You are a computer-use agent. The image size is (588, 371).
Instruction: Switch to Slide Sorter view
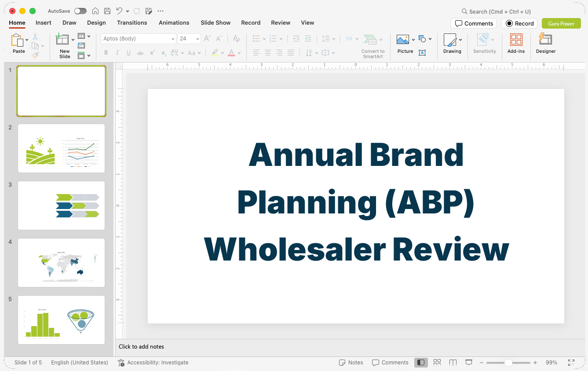point(437,363)
